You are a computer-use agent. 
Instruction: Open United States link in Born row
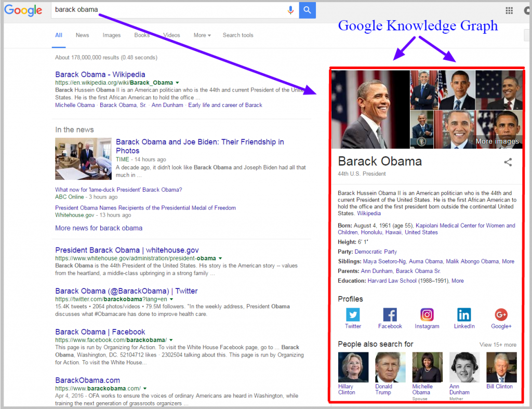tap(421, 232)
